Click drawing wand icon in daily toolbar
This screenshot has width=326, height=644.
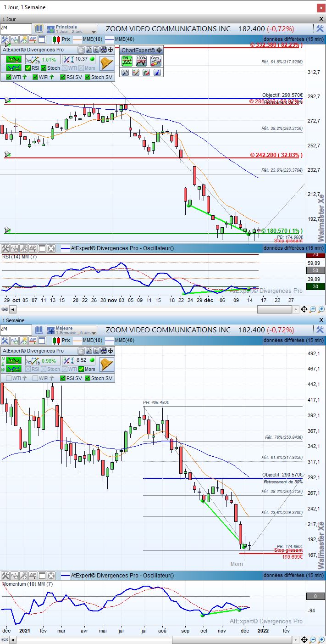pyautogui.click(x=23, y=39)
